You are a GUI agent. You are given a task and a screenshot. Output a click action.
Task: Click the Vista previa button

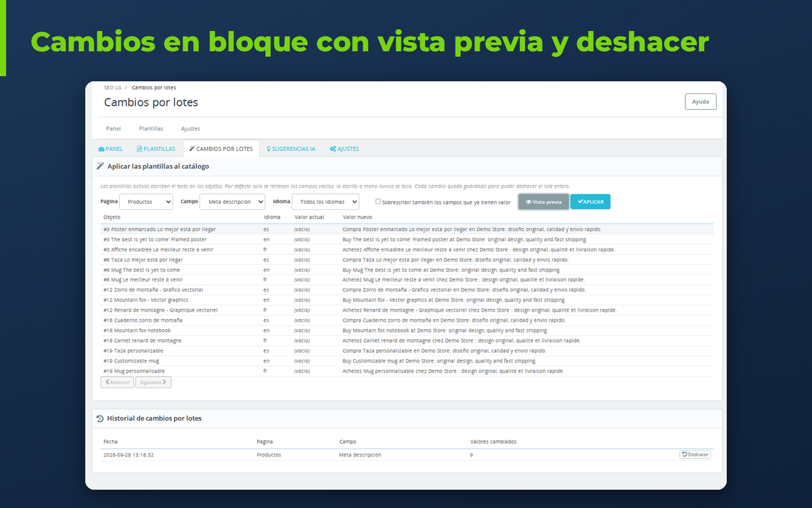[x=543, y=202]
